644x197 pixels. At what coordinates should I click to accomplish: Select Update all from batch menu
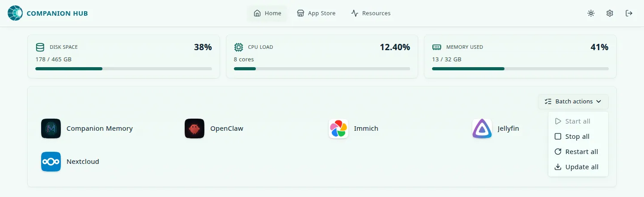578,167
